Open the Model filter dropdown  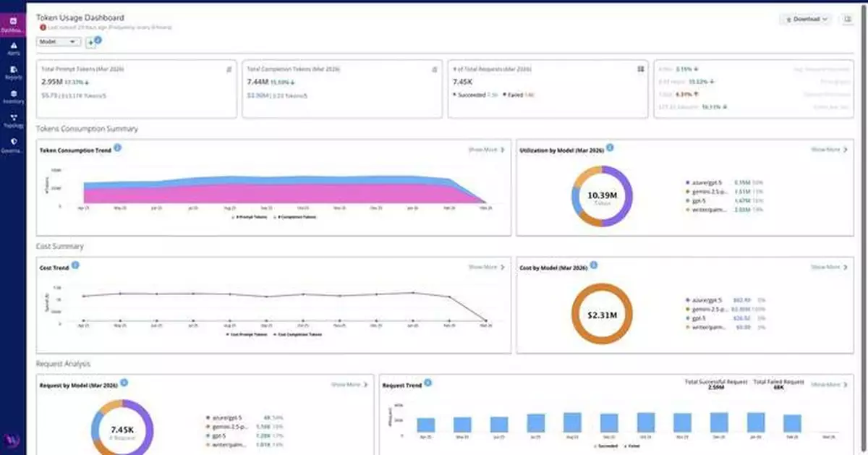[58, 42]
